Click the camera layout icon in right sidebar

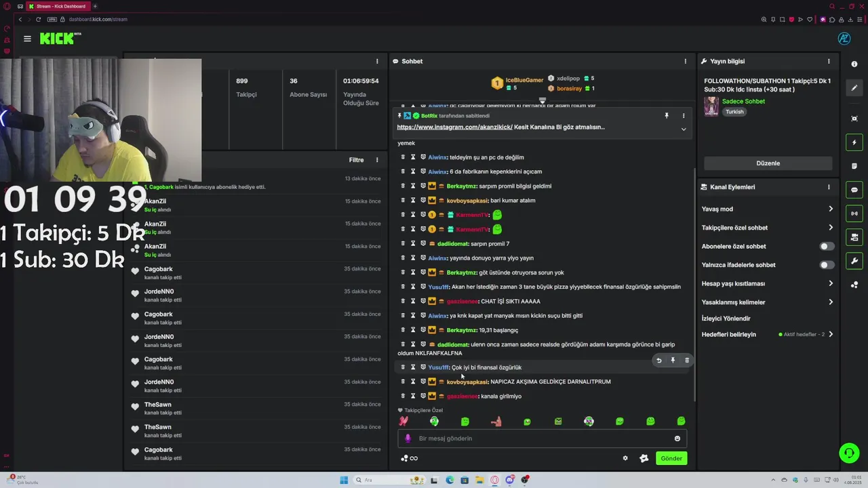854,237
